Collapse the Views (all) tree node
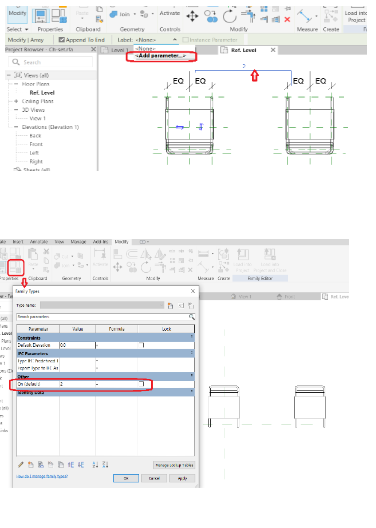 coord(9,75)
